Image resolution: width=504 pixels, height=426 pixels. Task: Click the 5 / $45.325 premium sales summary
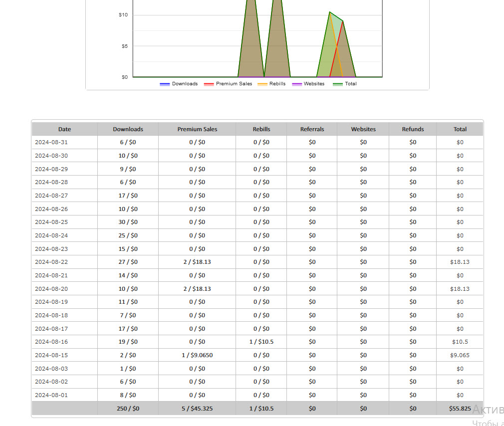coord(197,409)
